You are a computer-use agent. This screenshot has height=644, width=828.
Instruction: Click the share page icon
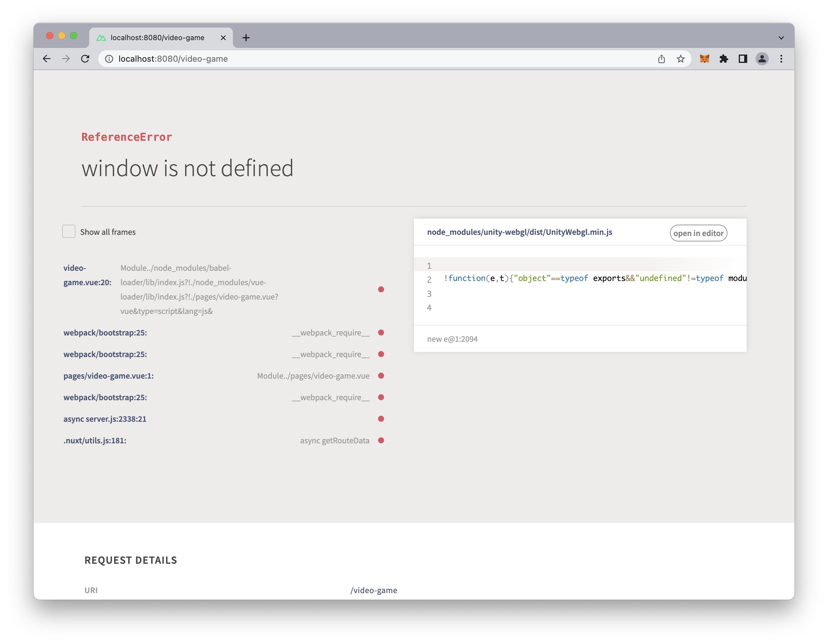pos(661,59)
